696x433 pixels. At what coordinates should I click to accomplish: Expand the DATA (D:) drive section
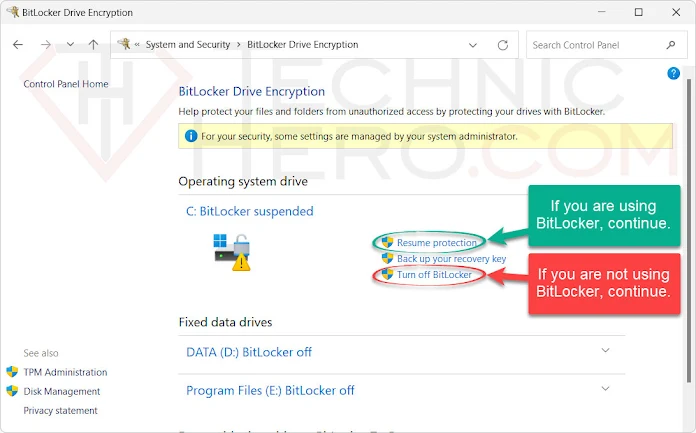click(604, 351)
